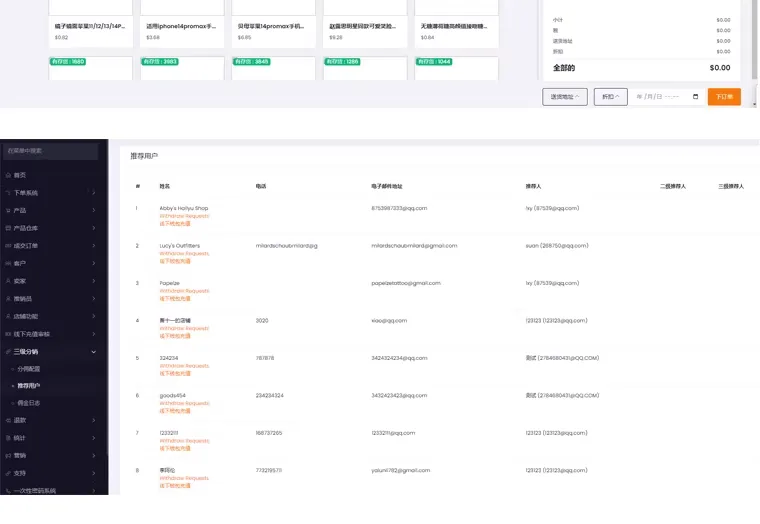Click the 统计 statistics icon in sidebar
760x524 pixels.
7,438
